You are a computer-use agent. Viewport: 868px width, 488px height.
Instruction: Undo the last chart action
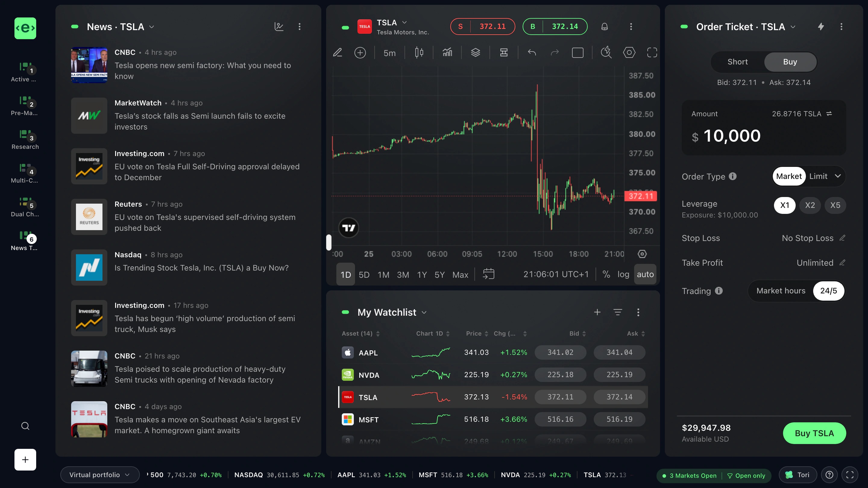[x=532, y=52]
